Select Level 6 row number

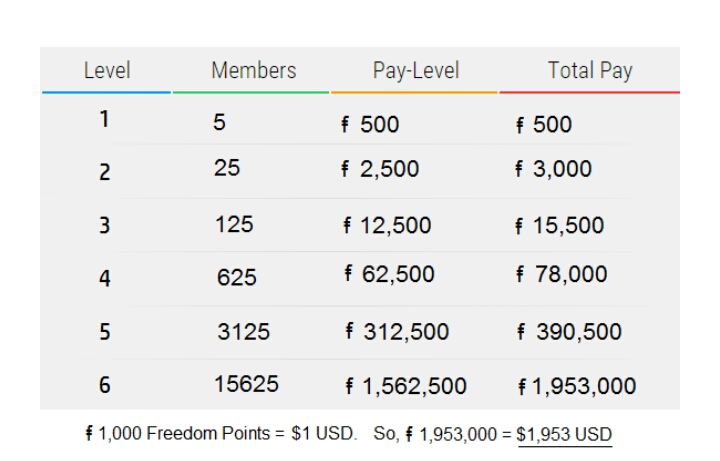pos(105,385)
